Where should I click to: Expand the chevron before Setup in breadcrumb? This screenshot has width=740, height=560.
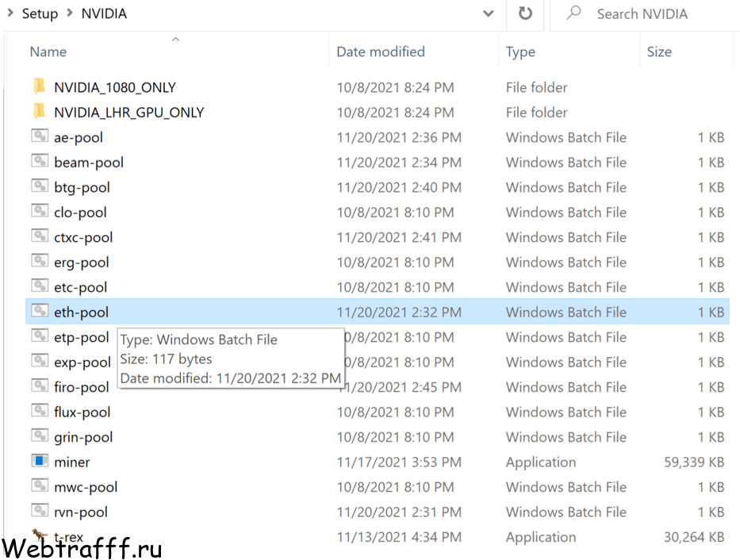(10, 13)
